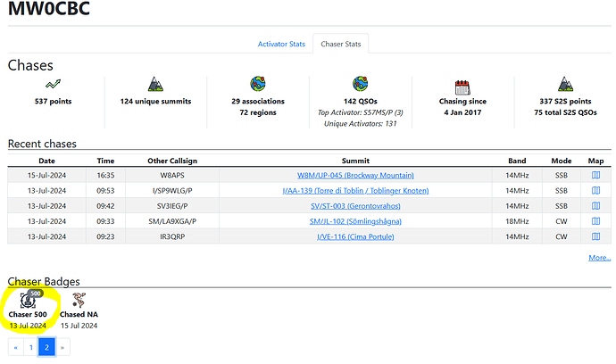Open map icon for SM/LA9XGA/P chase
The image size is (616, 364).
click(595, 221)
